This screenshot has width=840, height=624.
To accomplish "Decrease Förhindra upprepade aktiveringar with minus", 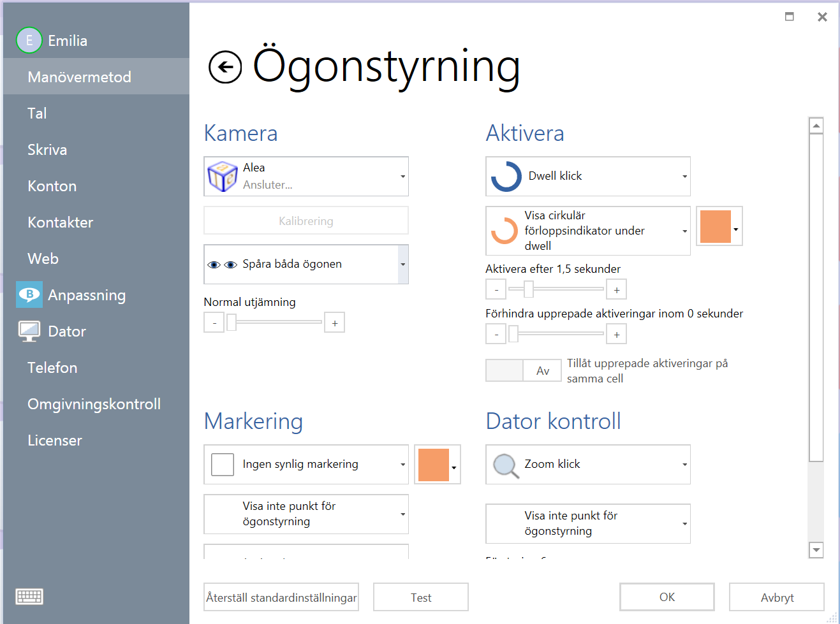I will [496, 334].
